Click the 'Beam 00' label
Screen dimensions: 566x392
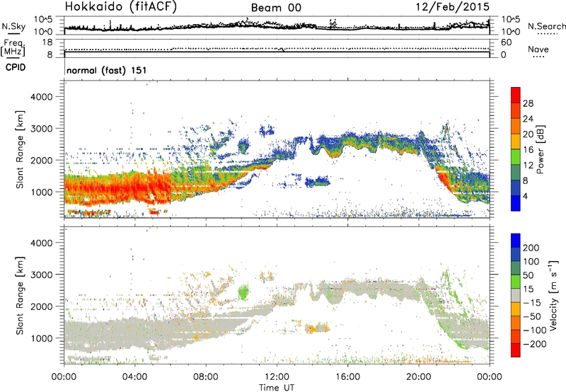276,8
